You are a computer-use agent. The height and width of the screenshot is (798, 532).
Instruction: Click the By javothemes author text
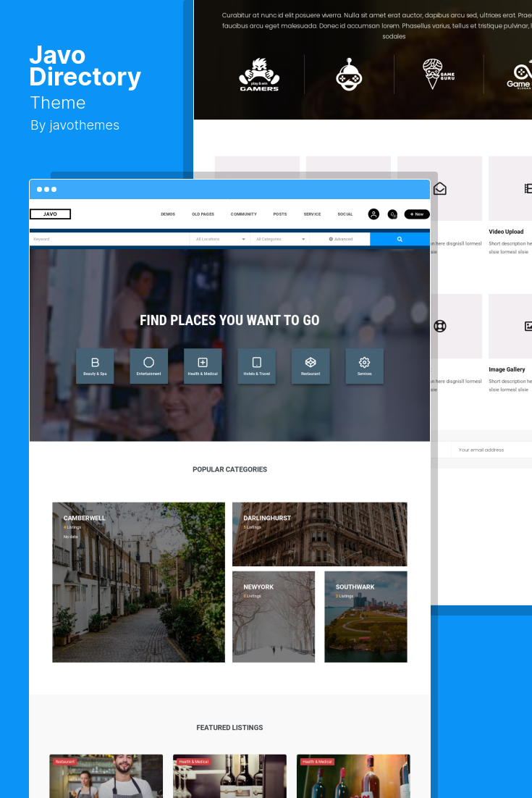[75, 125]
